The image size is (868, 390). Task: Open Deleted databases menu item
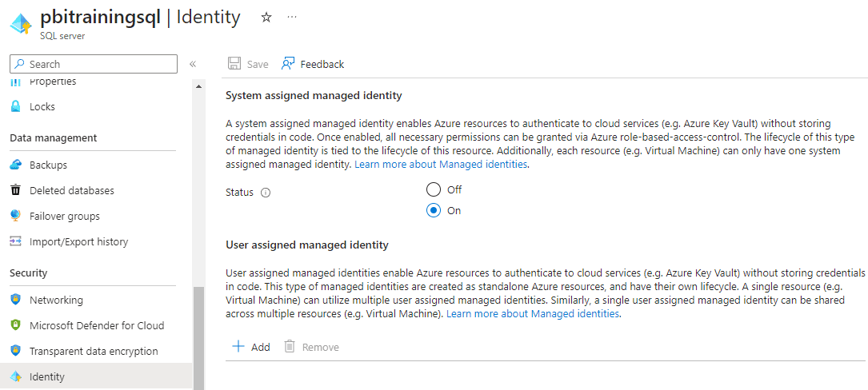click(x=72, y=190)
